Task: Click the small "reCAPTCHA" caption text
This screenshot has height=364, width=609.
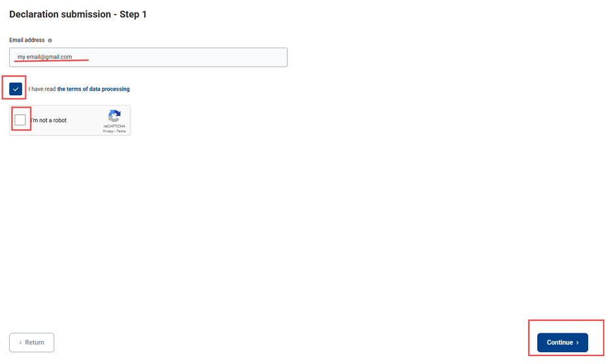Action: pyautogui.click(x=114, y=126)
